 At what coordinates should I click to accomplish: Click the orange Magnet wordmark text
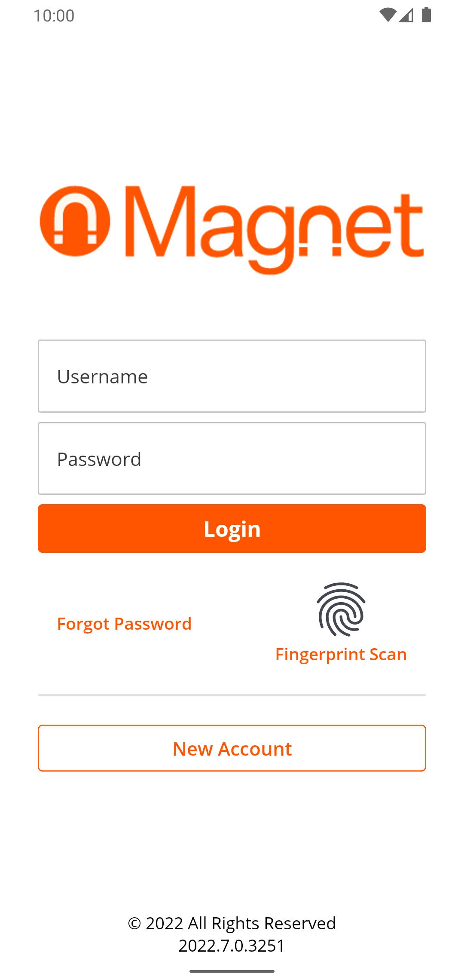[275, 230]
